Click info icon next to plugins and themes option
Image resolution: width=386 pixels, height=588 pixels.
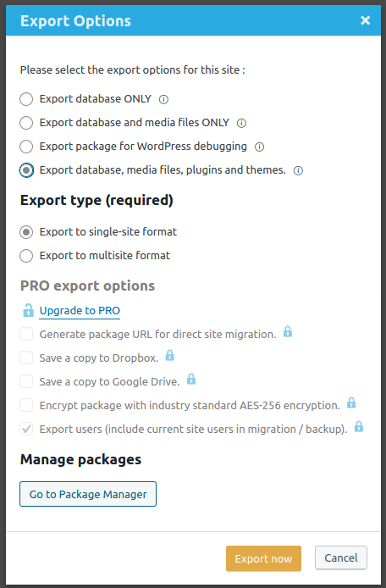pos(298,170)
